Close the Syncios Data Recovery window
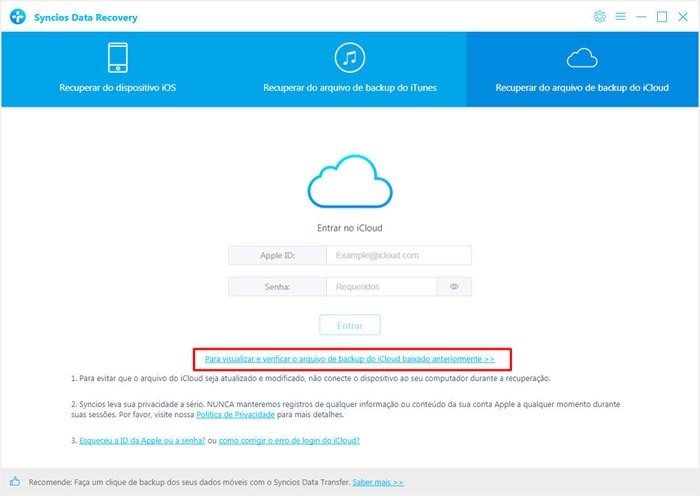 coord(683,17)
